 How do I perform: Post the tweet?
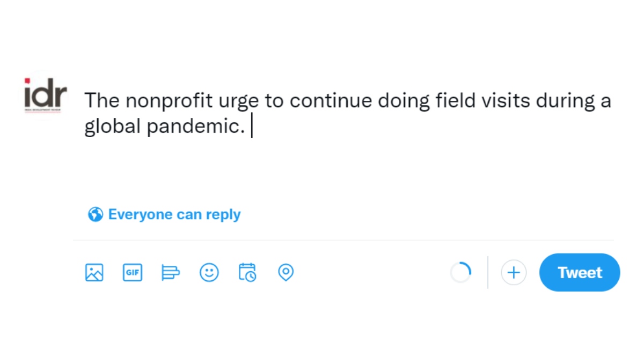click(580, 272)
